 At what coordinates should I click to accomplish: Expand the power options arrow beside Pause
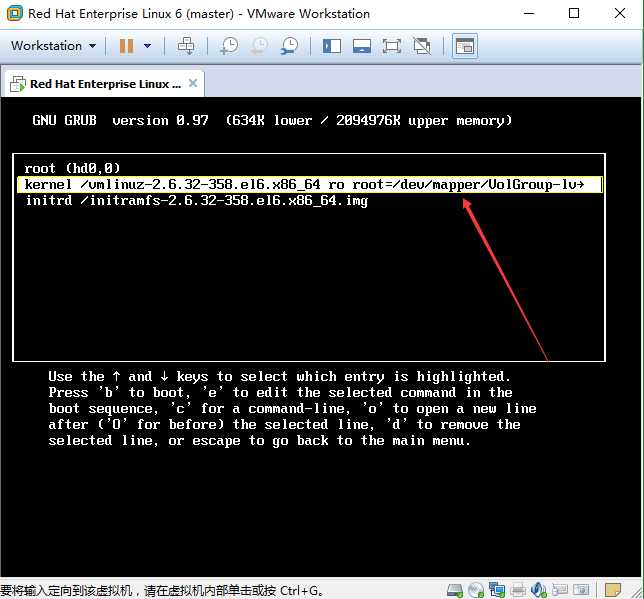click(x=147, y=46)
